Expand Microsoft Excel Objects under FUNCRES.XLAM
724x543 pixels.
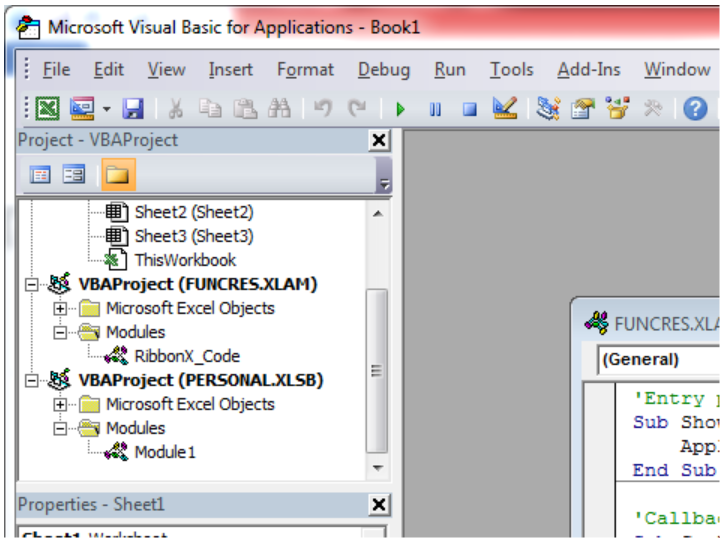click(60, 308)
